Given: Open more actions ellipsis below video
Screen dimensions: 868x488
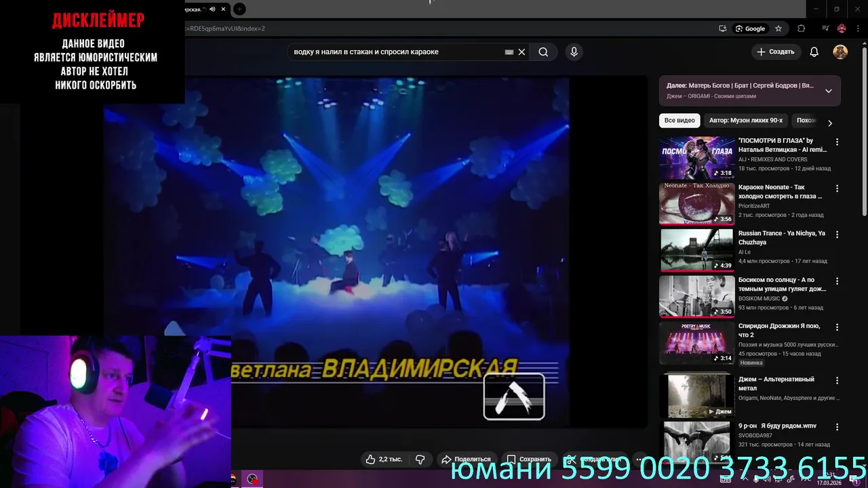Looking at the screenshot, I should tap(638, 459).
